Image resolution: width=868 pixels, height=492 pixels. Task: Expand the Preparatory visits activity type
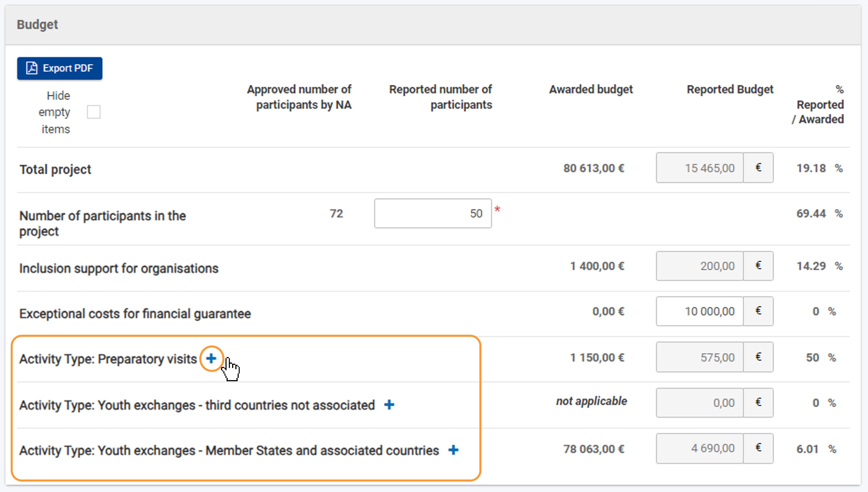coord(211,359)
